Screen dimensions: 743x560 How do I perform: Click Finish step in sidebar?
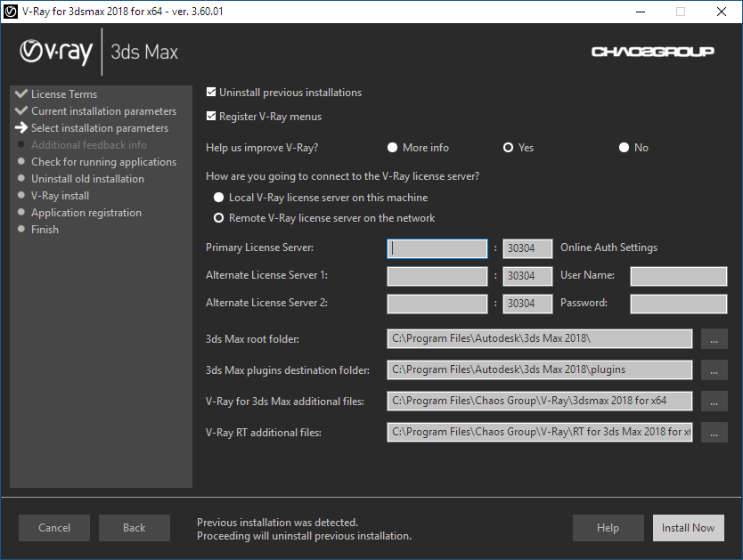point(45,230)
